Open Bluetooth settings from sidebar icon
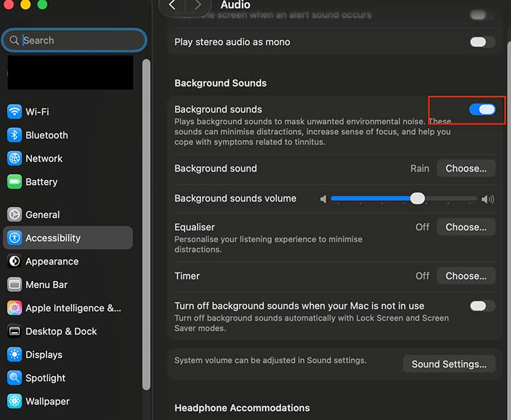This screenshot has height=420, width=511. tap(14, 135)
